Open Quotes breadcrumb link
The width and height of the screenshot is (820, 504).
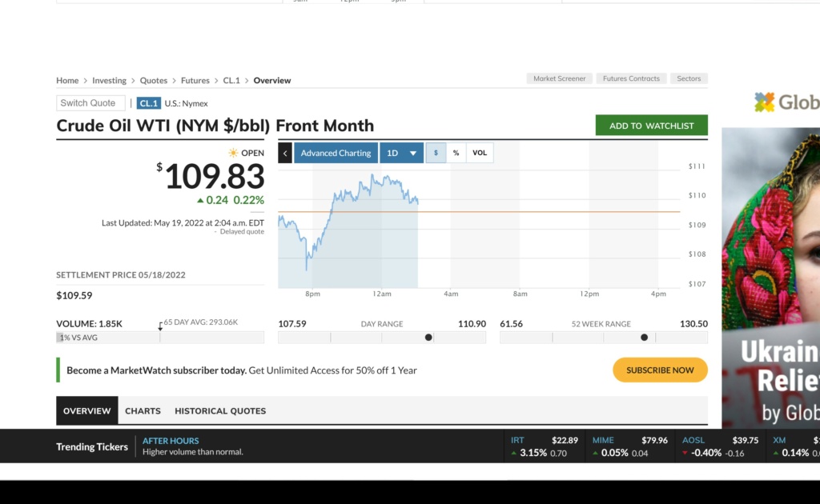pos(153,81)
